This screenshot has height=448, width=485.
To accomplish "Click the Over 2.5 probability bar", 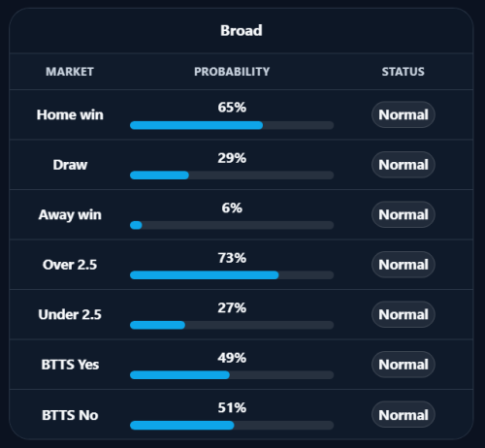I will 232,275.
